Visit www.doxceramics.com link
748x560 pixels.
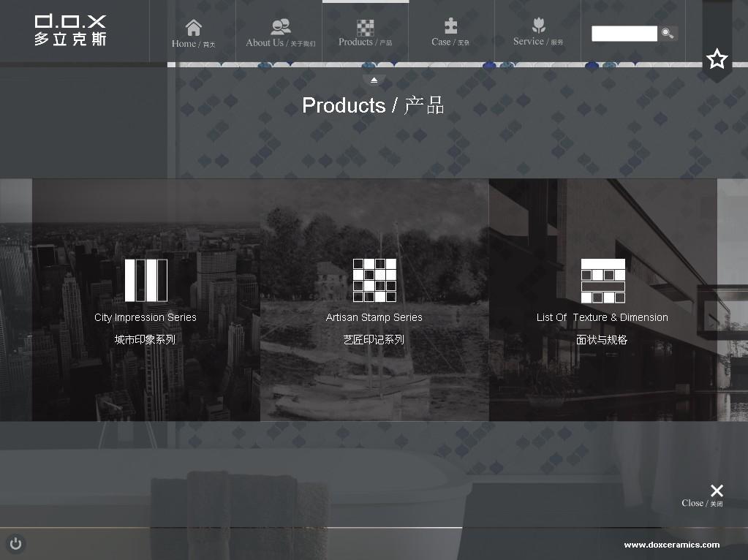[x=671, y=545]
